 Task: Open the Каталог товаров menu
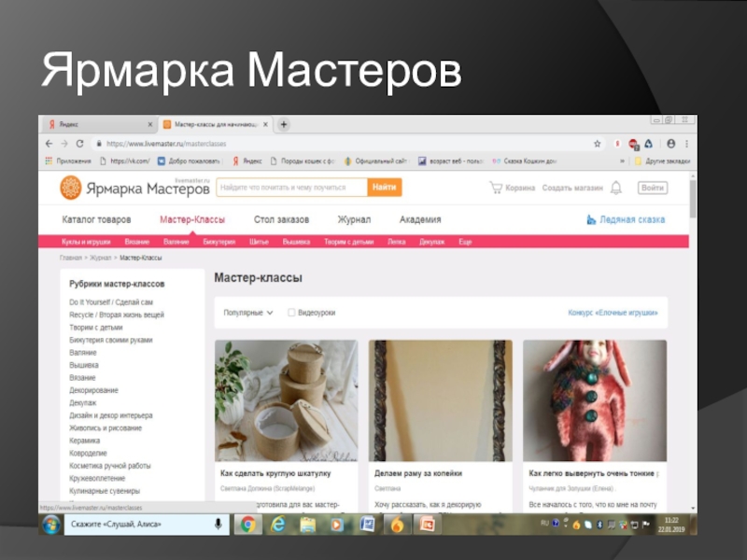(x=96, y=219)
